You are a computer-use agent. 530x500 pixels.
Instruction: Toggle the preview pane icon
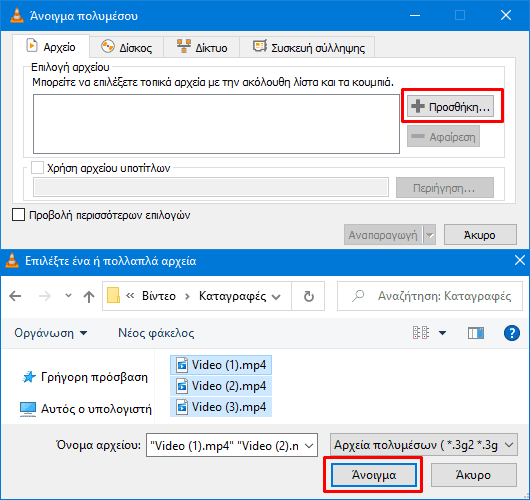pos(476,333)
